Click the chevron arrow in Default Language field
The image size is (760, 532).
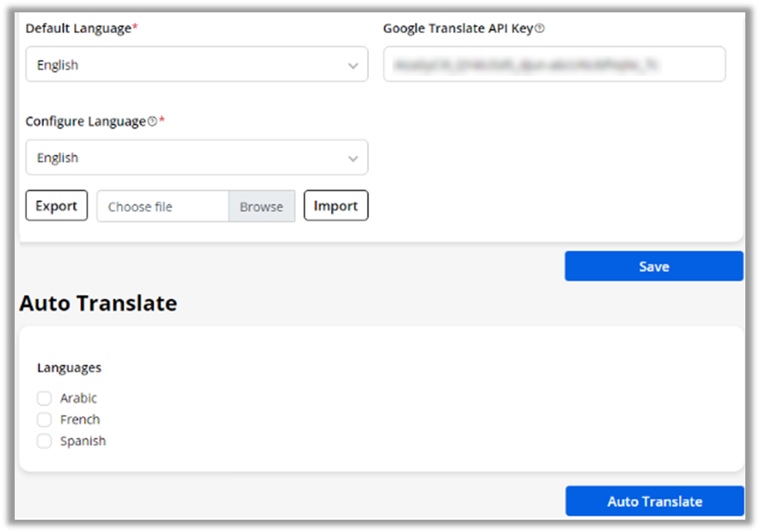pyautogui.click(x=353, y=66)
